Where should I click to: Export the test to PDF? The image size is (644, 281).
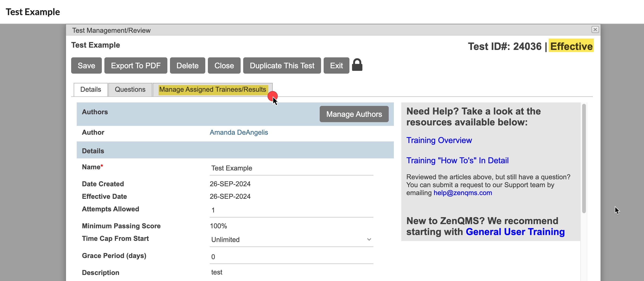[136, 65]
